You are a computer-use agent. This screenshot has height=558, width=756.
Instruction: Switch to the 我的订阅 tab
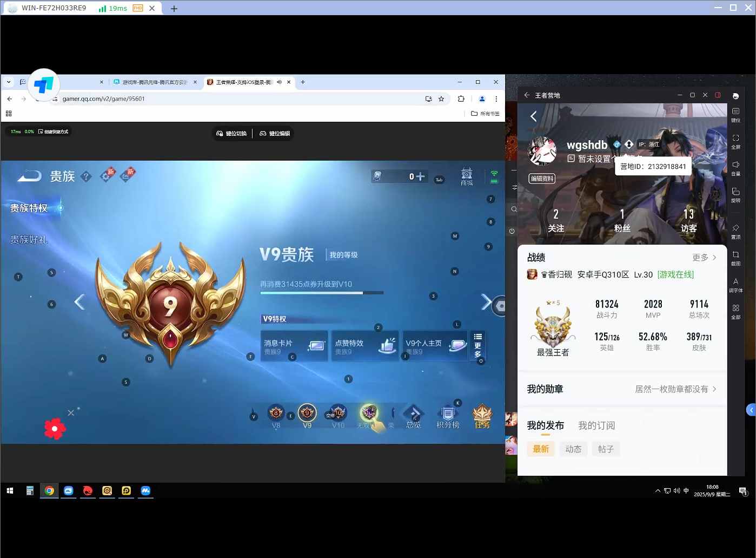tap(596, 426)
